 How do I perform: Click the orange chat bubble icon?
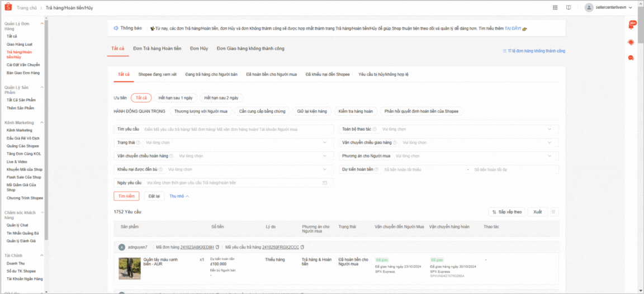pyautogui.click(x=631, y=58)
